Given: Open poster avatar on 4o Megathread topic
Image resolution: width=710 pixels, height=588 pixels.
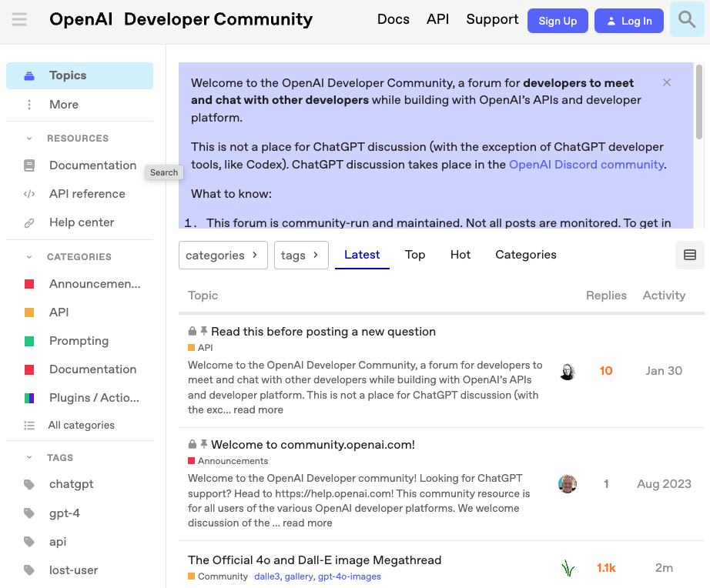Looking at the screenshot, I should pyautogui.click(x=568, y=568).
